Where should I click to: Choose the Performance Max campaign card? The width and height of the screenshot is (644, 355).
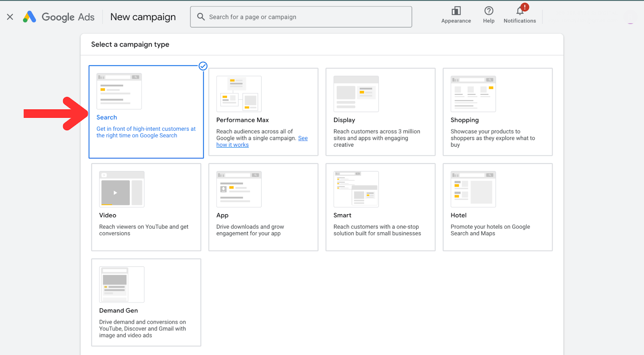[263, 112]
